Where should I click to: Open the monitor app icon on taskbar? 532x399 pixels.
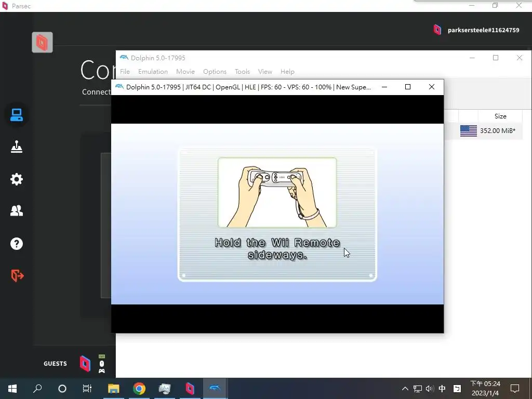pyautogui.click(x=165, y=389)
